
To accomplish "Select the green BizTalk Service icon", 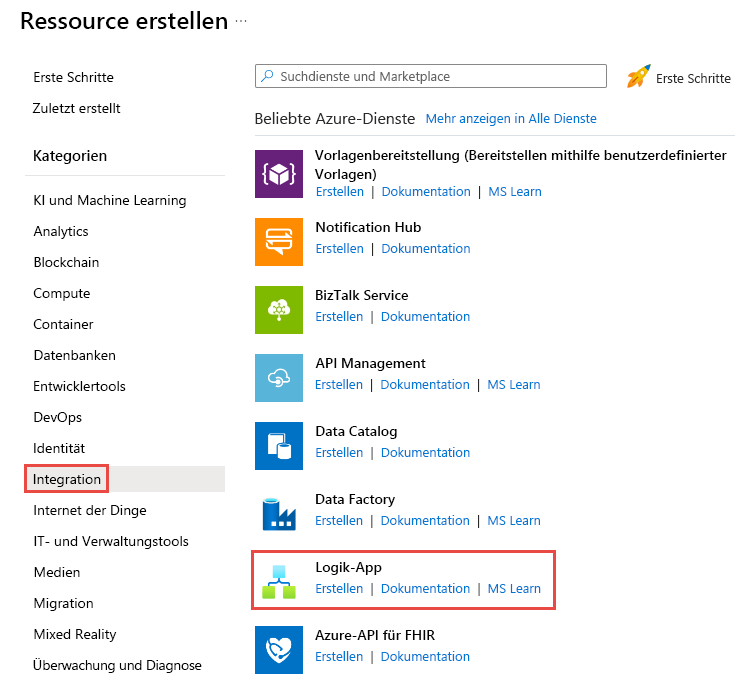I will tap(279, 310).
